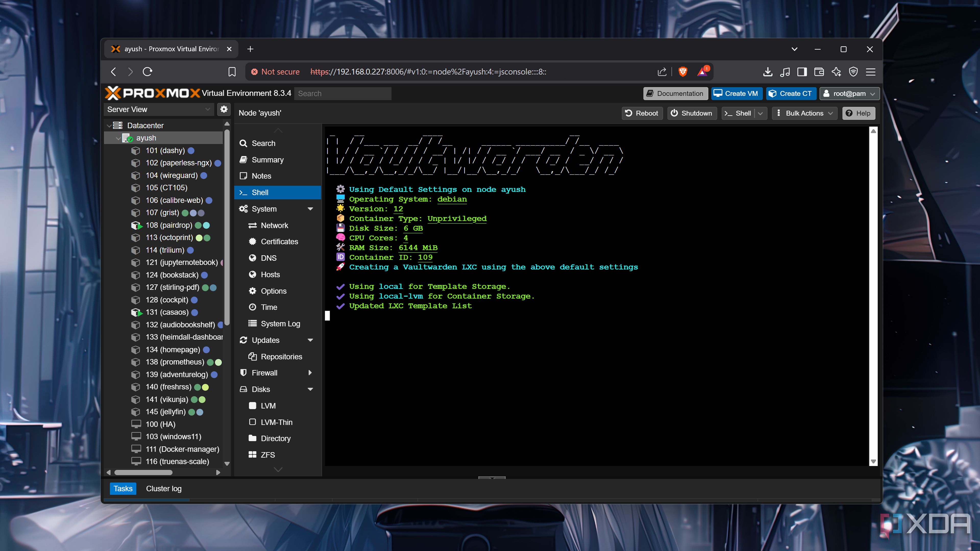Screen dimensions: 980x551
Task: Click the bookmark icon in the address bar
Action: click(232, 71)
